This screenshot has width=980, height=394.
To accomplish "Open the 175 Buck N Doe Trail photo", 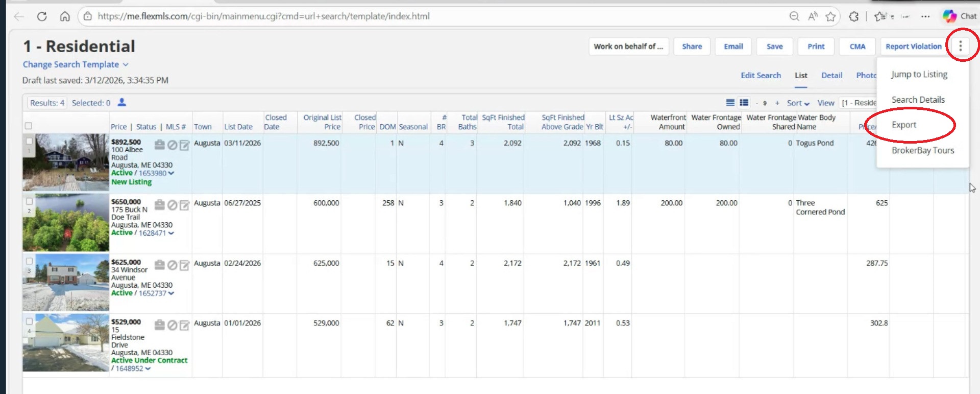I will tap(66, 222).
